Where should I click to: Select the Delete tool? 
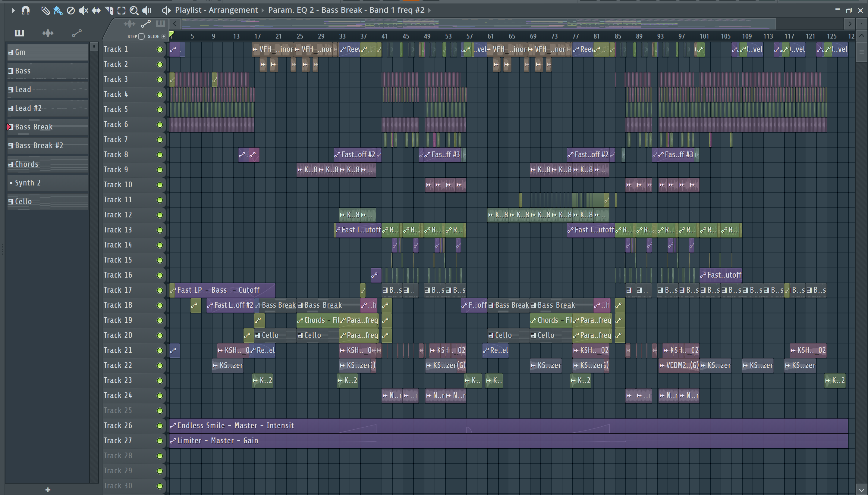71,10
